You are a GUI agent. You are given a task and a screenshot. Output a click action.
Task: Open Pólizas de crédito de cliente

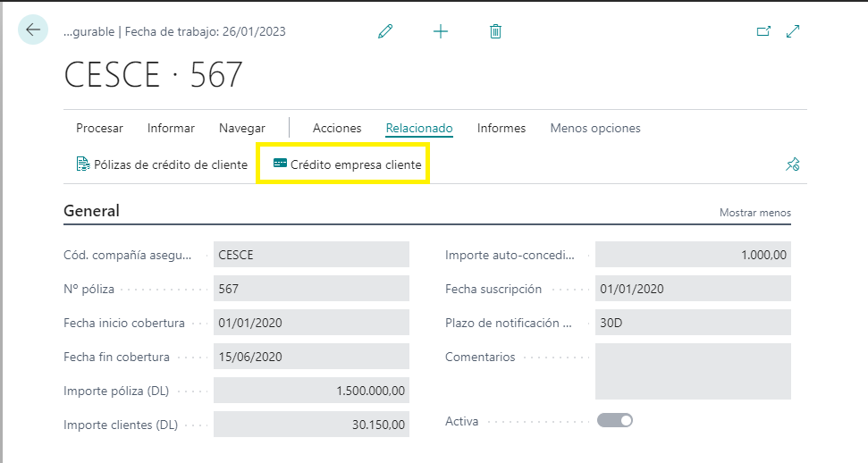162,164
